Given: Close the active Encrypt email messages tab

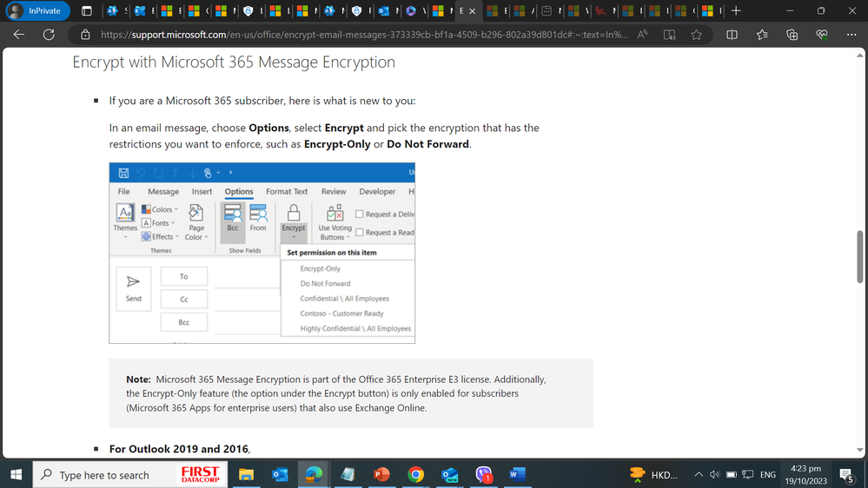Looking at the screenshot, I should (472, 10).
